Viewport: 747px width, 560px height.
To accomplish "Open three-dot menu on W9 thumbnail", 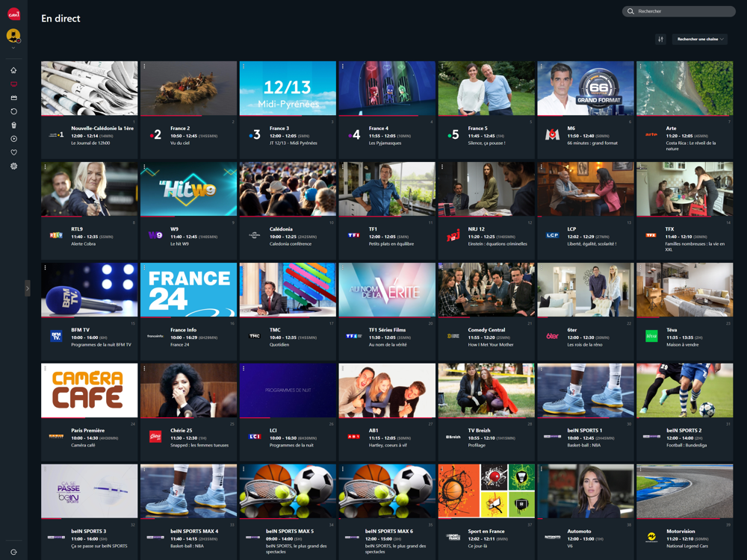I will [144, 167].
